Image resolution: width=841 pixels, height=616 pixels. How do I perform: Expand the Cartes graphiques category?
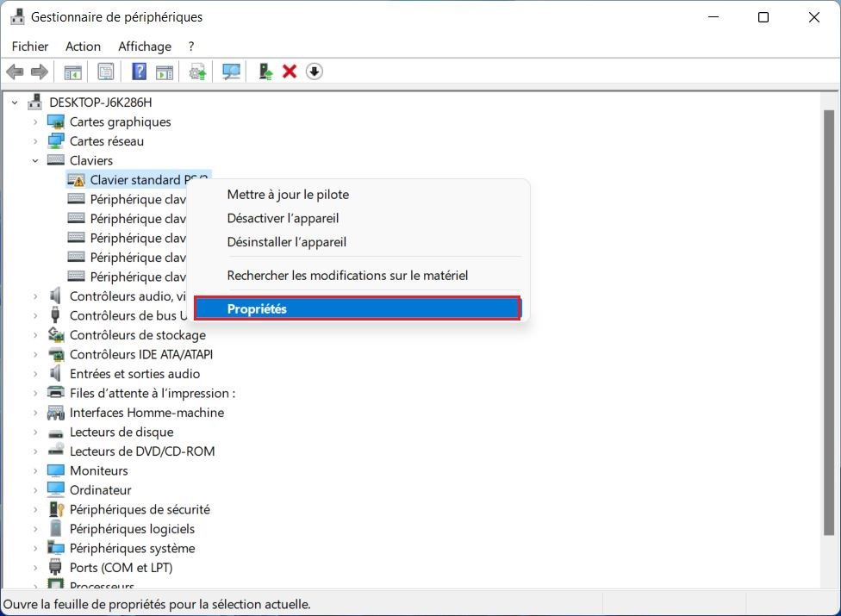(35, 121)
